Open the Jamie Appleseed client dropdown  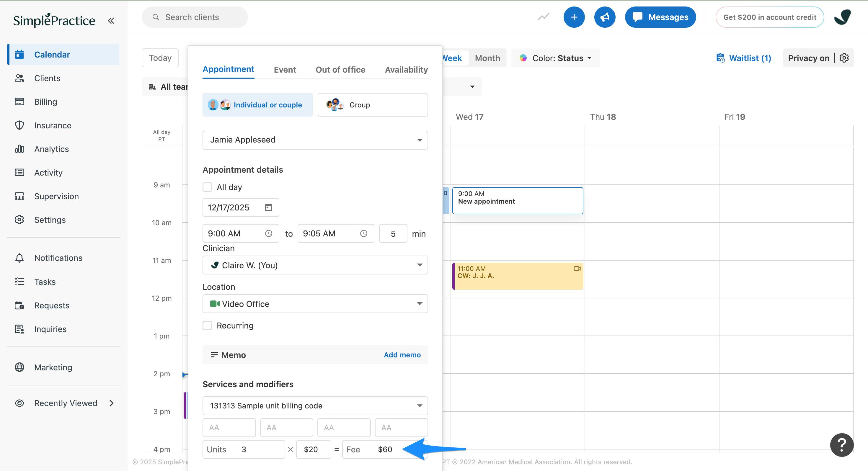[x=315, y=140]
